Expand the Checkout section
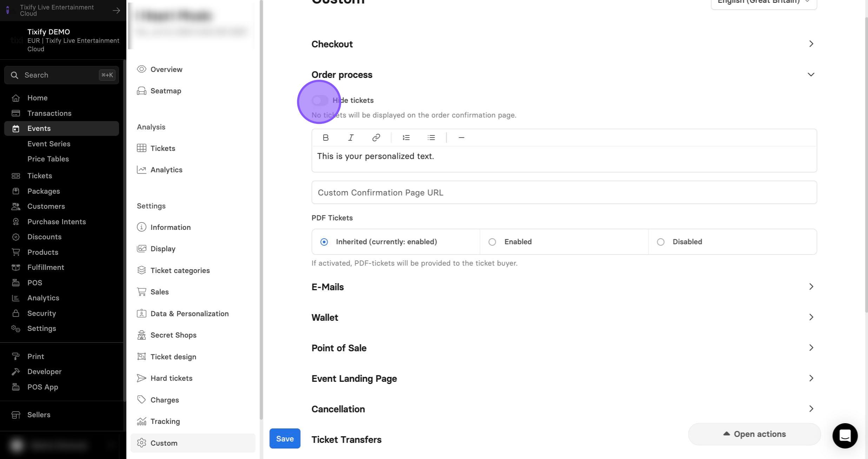This screenshot has width=868, height=459. pyautogui.click(x=564, y=44)
